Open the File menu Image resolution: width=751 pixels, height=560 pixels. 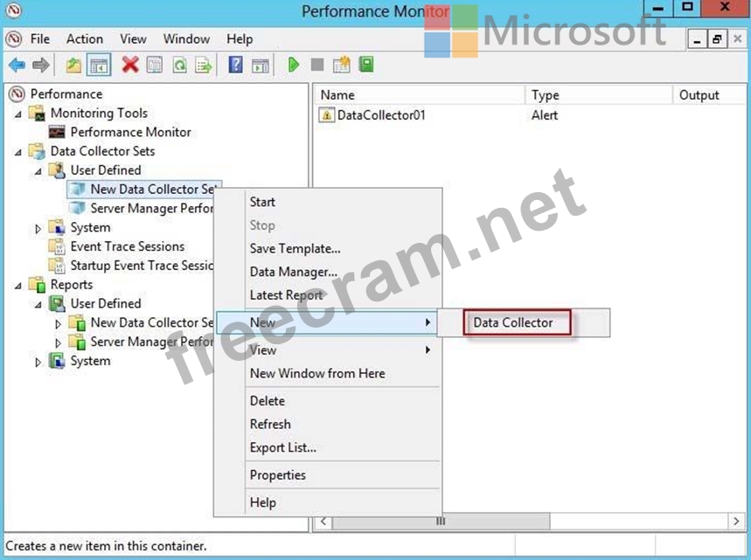tap(39, 38)
